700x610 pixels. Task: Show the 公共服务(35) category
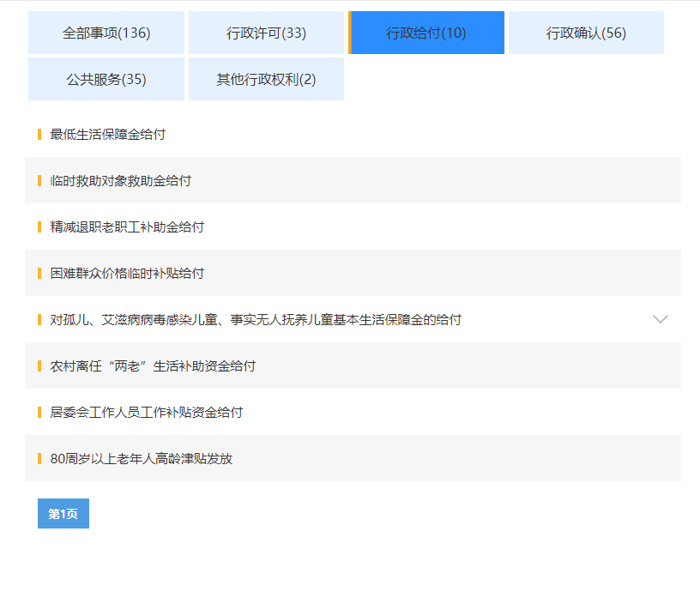[x=106, y=79]
